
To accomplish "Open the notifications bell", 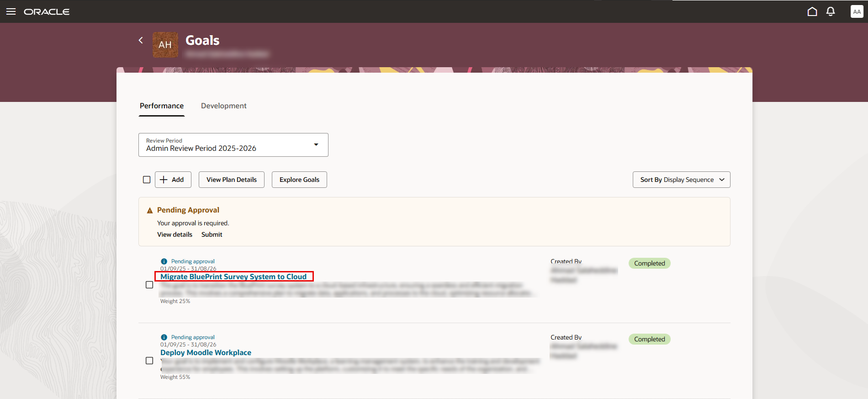I will coord(831,11).
